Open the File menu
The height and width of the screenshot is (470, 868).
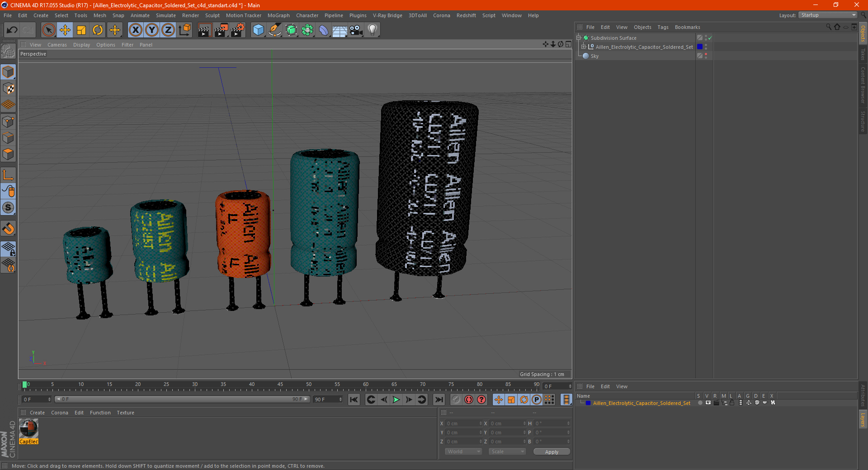click(8, 15)
